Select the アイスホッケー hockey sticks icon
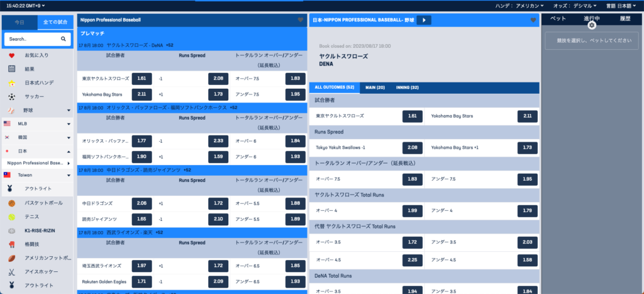This screenshot has height=294, width=644. pos(12,272)
